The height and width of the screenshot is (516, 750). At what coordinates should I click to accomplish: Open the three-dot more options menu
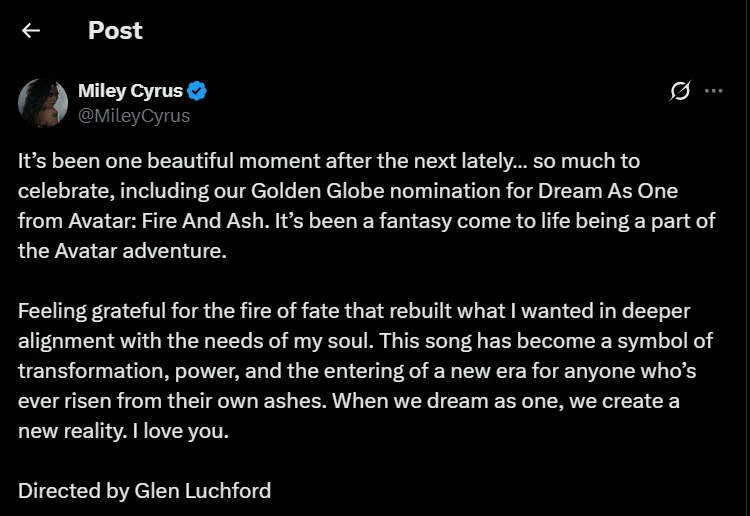(x=713, y=91)
